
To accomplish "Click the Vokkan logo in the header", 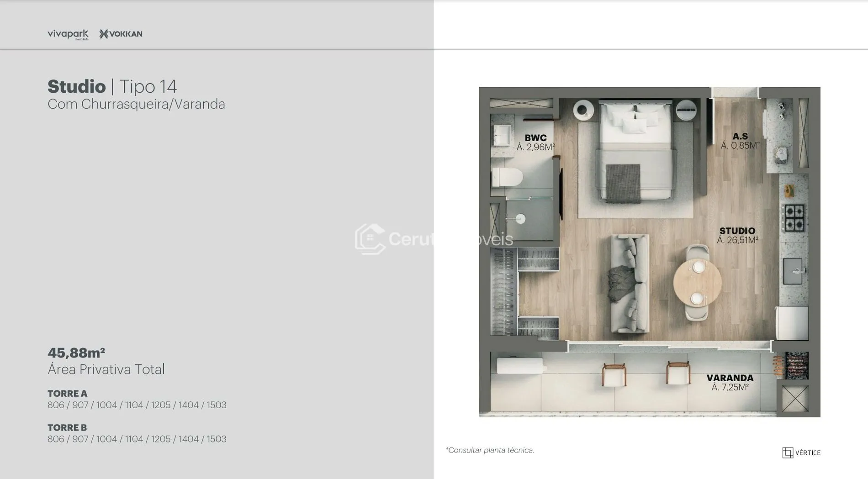I will (x=121, y=34).
